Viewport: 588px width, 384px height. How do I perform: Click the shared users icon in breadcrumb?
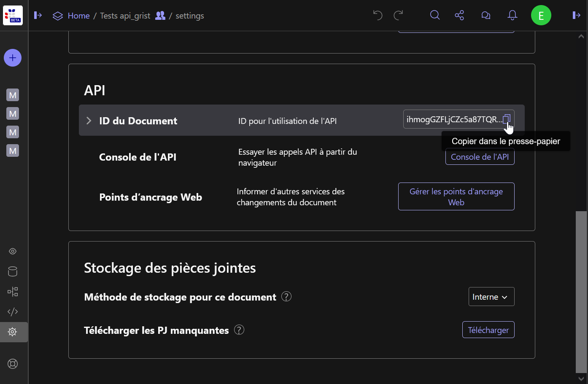160,16
